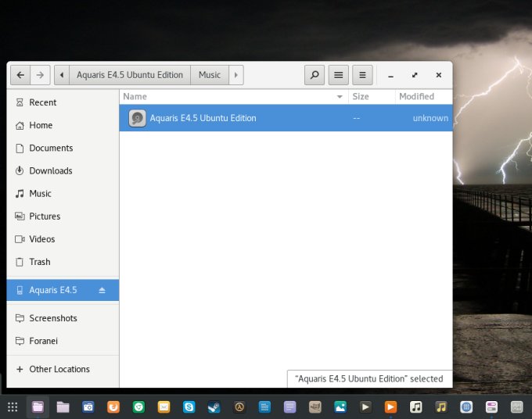
Task: Toggle sort order on Name column arrow
Action: [340, 97]
